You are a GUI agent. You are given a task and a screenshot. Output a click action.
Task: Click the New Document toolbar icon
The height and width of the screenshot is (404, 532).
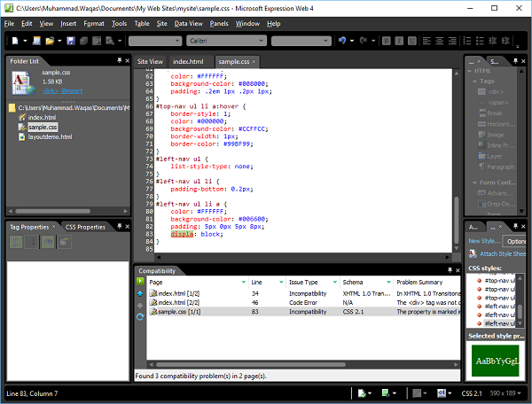coord(15,41)
